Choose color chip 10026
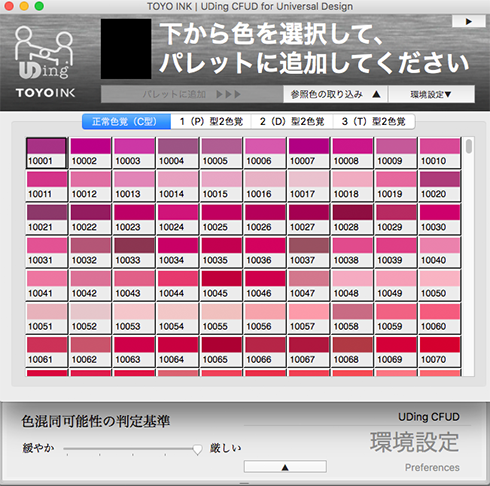The height and width of the screenshot is (486, 490). 265,219
